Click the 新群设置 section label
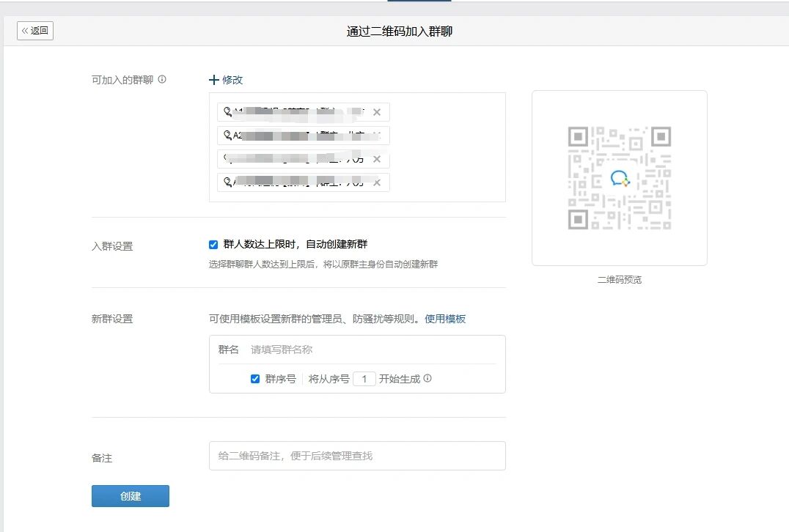The width and height of the screenshot is (789, 532). (112, 319)
